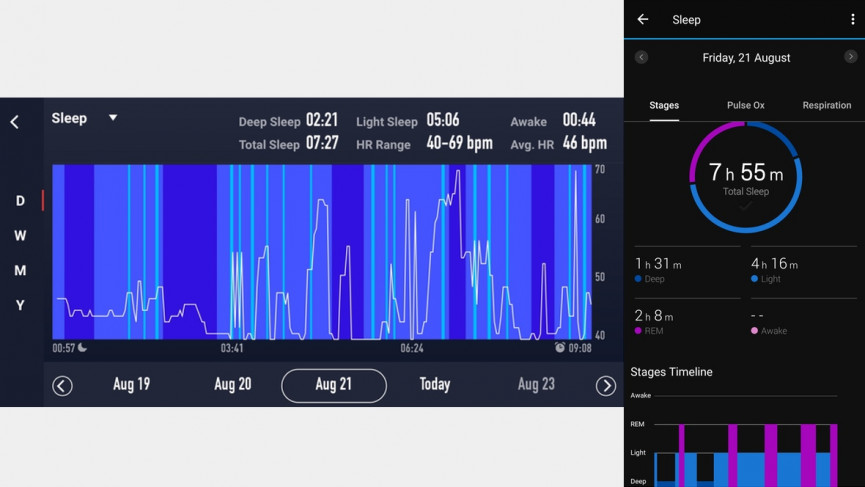
Task: Click the Avg. HR 46 bpm value
Action: coord(585,143)
